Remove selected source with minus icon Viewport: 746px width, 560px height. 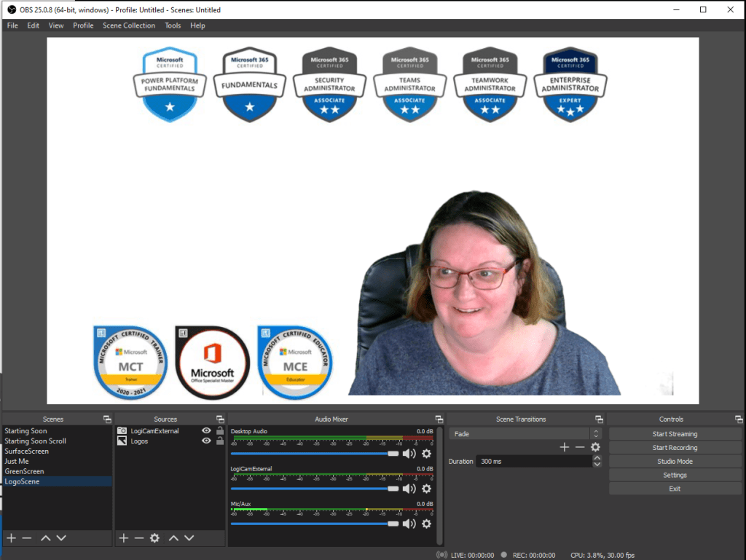click(139, 537)
